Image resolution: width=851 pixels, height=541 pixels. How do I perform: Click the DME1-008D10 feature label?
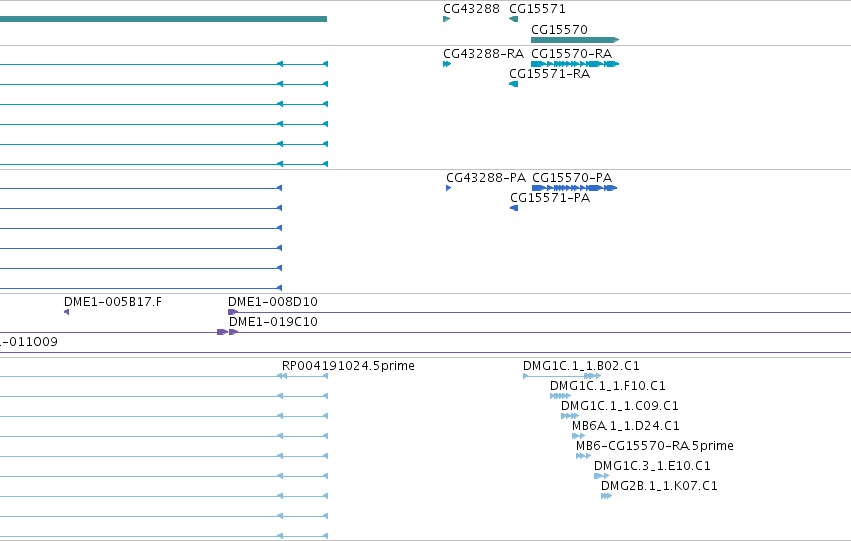point(272,302)
